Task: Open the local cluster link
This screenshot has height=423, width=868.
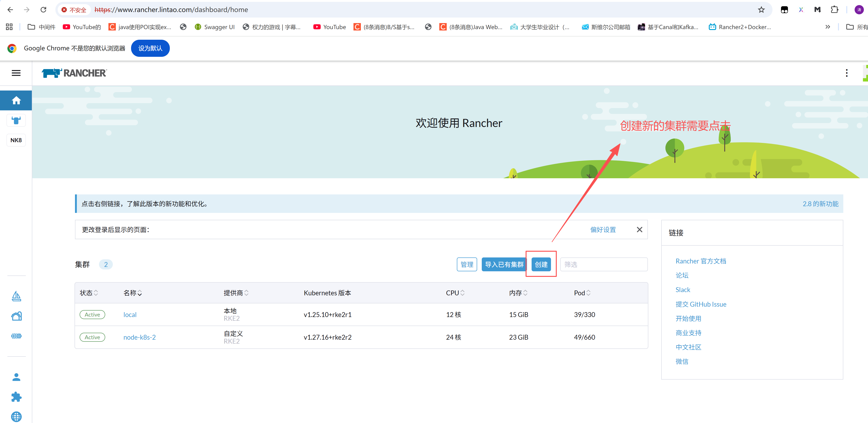Action: 130,315
